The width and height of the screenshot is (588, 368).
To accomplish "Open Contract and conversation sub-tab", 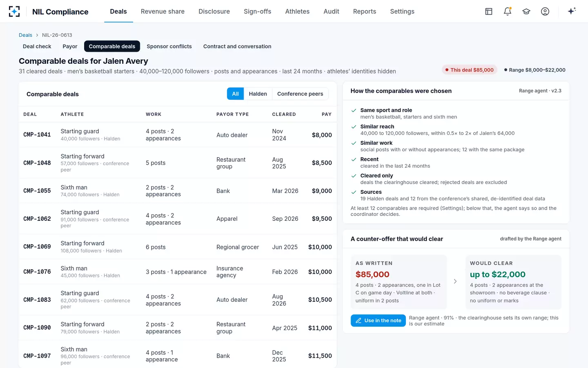I will pyautogui.click(x=237, y=46).
